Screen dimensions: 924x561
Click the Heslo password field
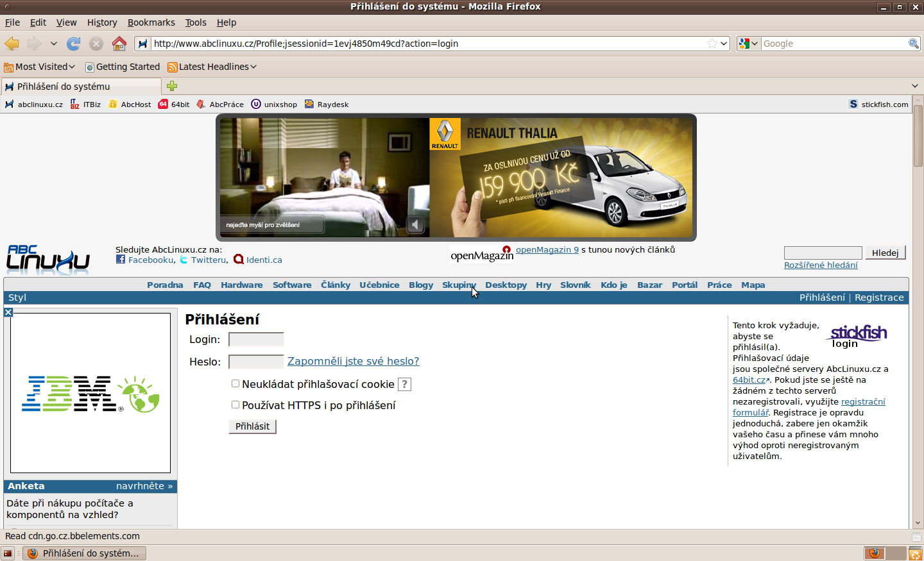pos(256,362)
